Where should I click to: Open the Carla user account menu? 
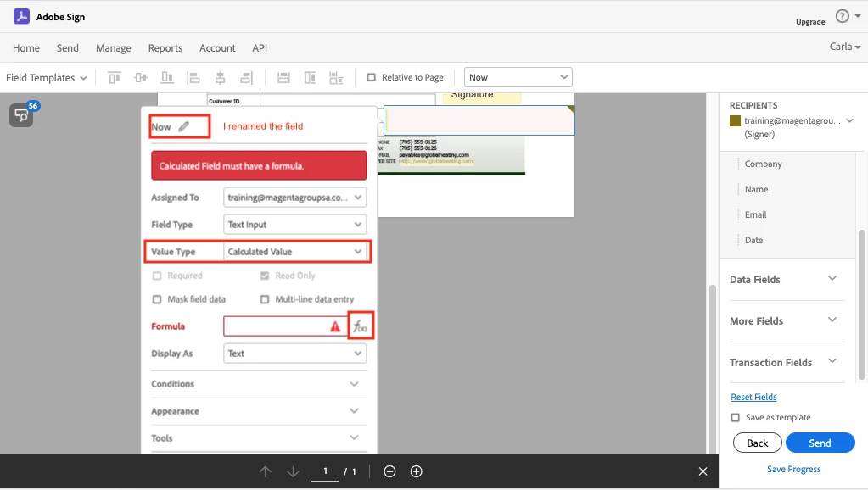coord(845,47)
